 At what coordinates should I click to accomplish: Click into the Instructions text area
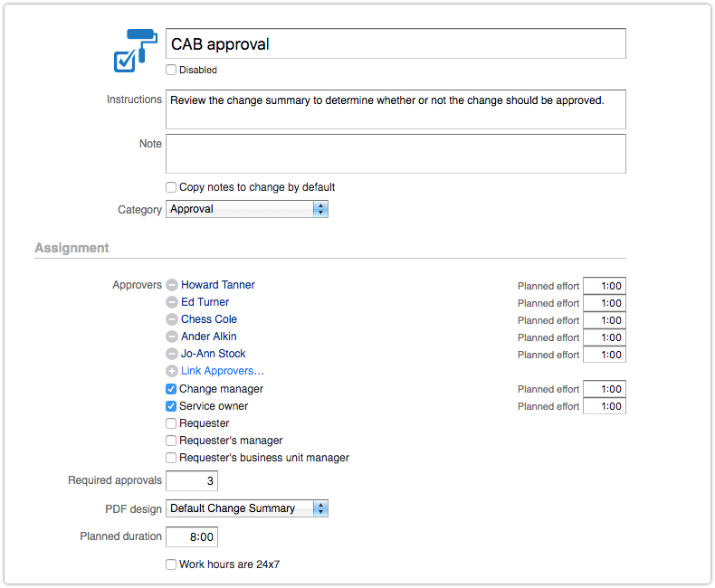(x=396, y=109)
